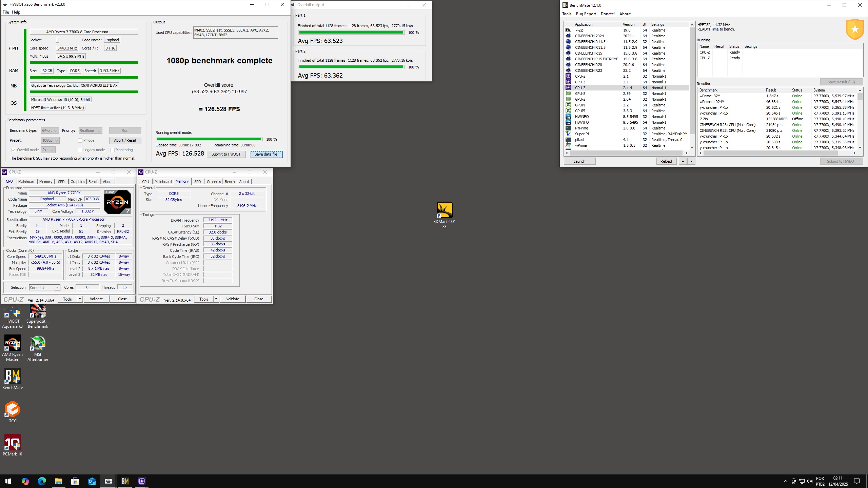Click the Super PI icon in BenchMate list
The height and width of the screenshot is (488, 868).
568,134
